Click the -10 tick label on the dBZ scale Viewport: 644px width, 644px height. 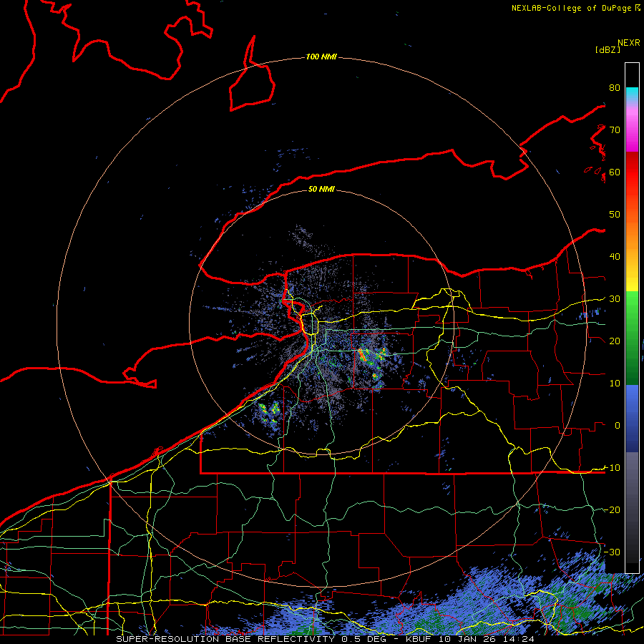[x=612, y=467]
